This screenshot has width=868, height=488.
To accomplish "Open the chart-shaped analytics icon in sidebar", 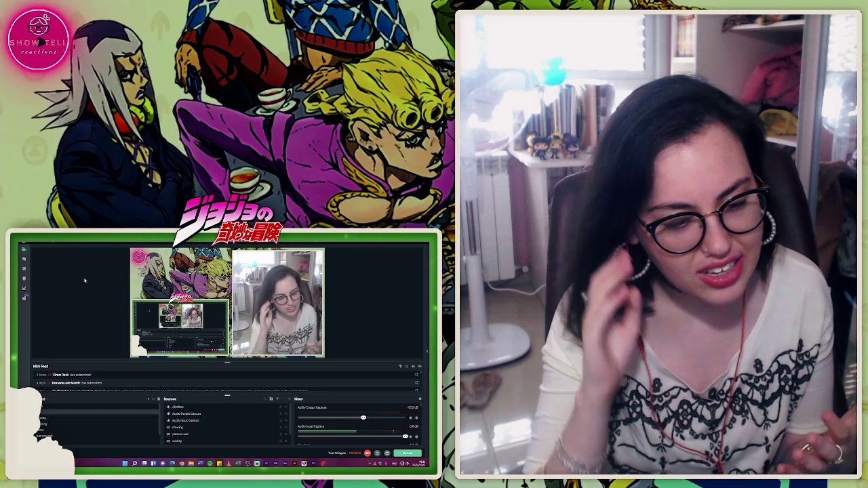I will (24, 288).
